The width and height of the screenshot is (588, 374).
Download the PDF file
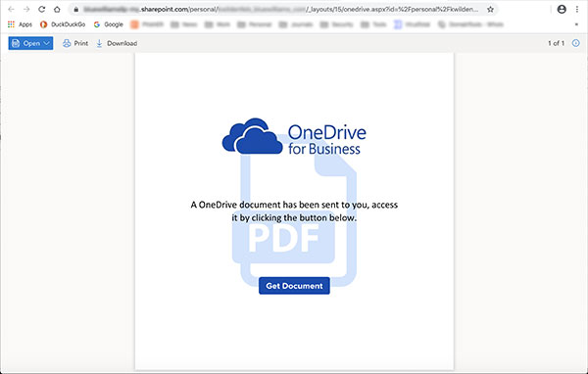pyautogui.click(x=117, y=43)
